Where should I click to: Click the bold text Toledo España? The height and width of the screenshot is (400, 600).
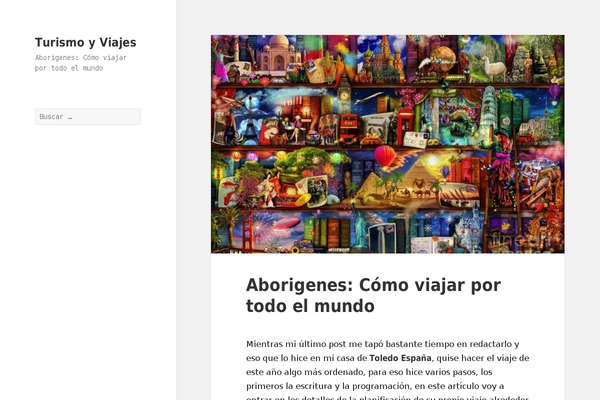click(x=400, y=358)
